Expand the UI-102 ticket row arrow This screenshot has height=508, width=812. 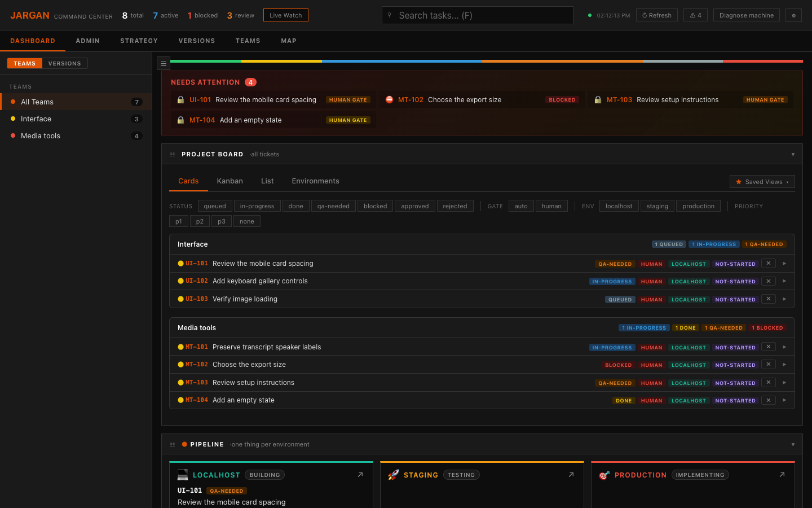(784, 281)
